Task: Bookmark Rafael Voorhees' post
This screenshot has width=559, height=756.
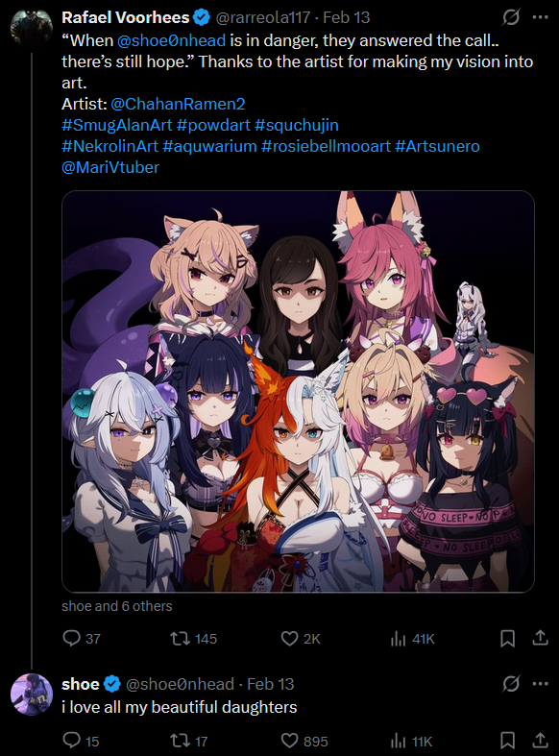Action: click(507, 639)
